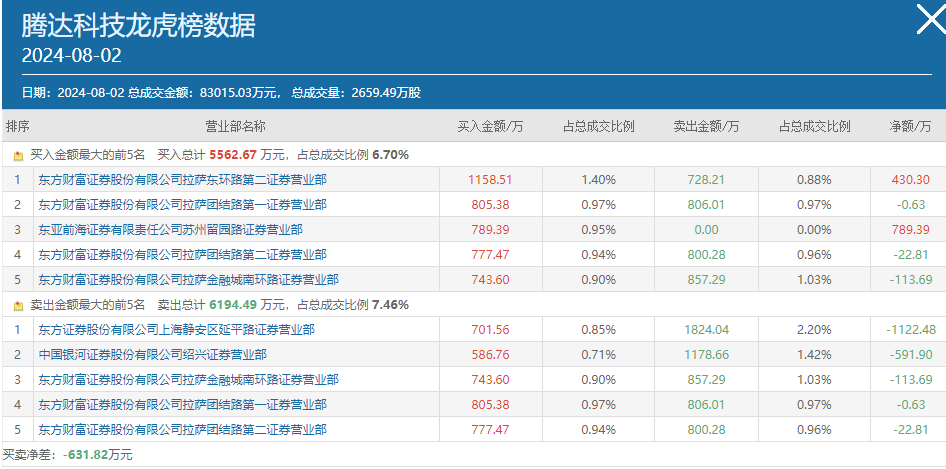Open 拉萨团结路第二证券营业部 link in the sell top-5 list
The width and height of the screenshot is (946, 469).
tap(182, 430)
